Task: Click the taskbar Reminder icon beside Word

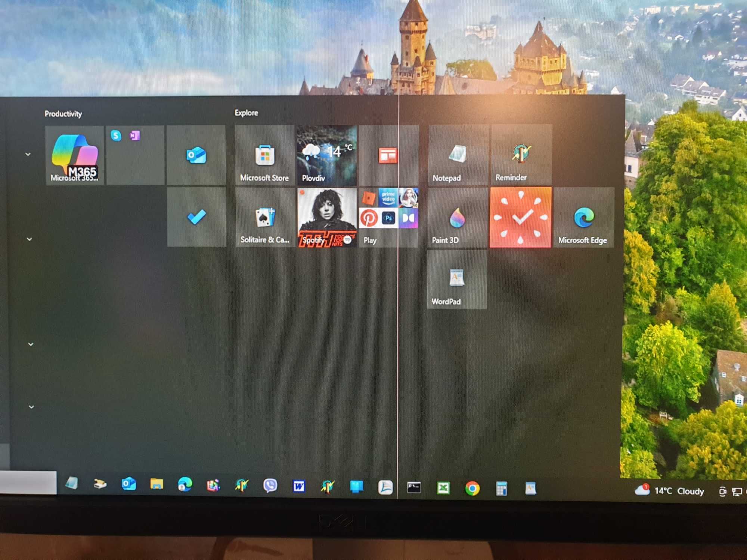Action: (327, 486)
